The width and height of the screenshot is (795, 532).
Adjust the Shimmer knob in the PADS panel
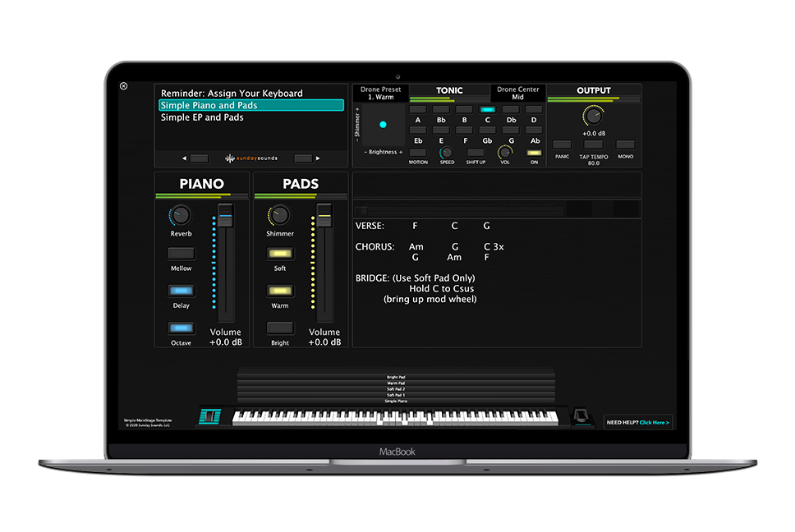279,217
